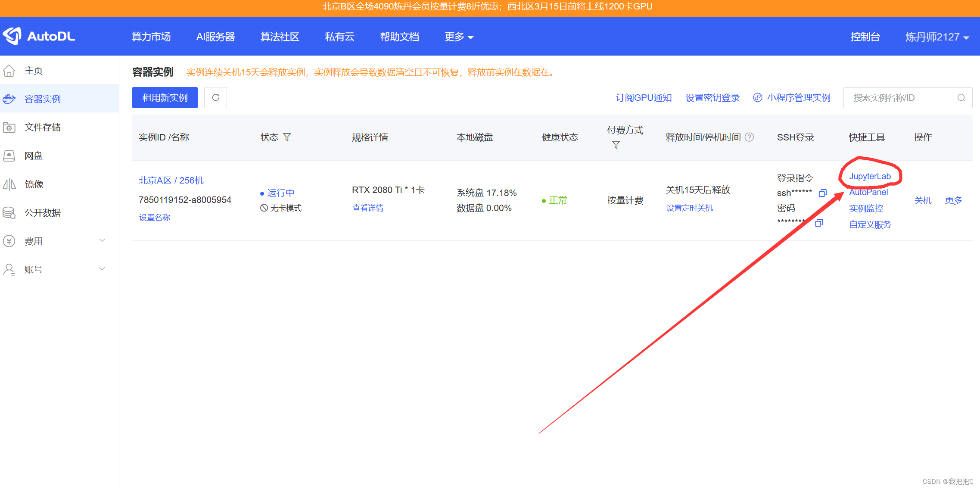Screen dimensions: 980x489
Task: Go to 算力市场 in top navigation
Action: tap(151, 37)
